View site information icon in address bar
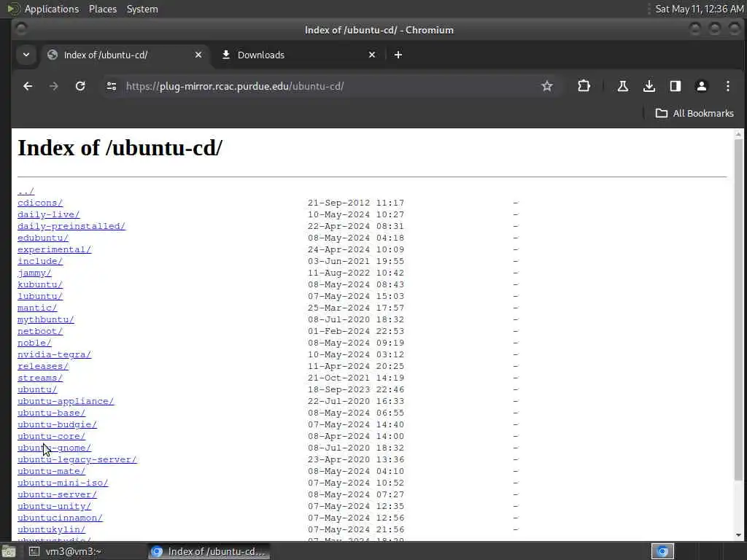 [x=112, y=86]
